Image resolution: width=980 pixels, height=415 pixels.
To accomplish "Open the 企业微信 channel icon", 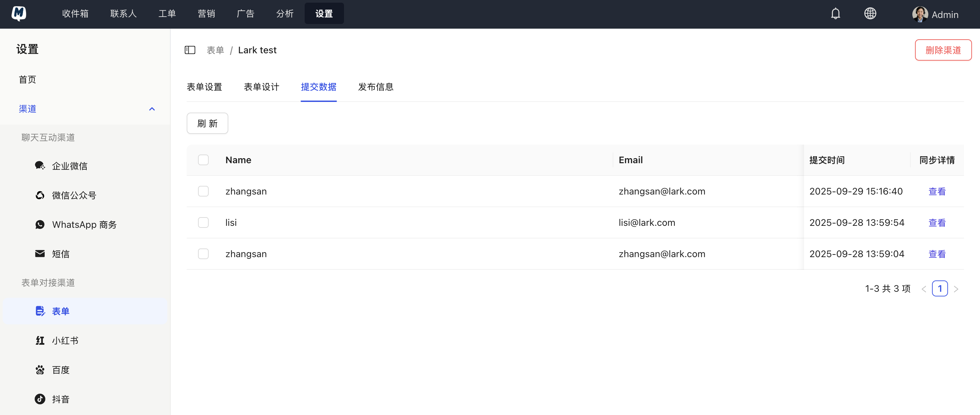I will point(40,166).
